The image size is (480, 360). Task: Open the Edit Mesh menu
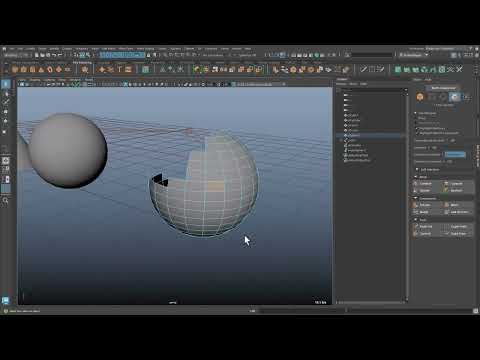coord(108,49)
